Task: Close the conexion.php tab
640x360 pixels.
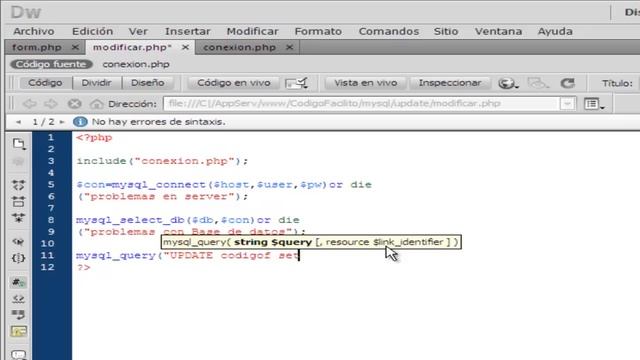Action: pos(289,47)
